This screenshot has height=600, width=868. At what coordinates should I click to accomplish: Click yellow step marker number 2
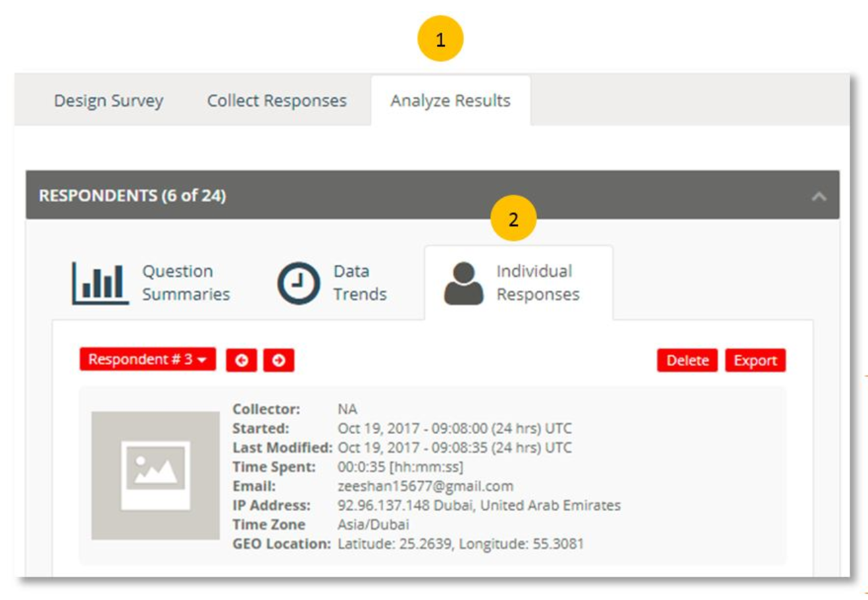(513, 219)
